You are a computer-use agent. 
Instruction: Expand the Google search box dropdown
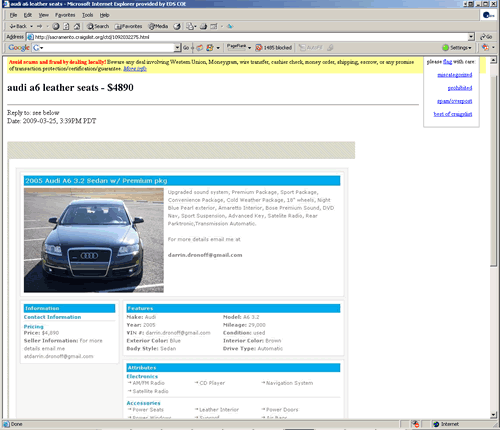pos(177,48)
